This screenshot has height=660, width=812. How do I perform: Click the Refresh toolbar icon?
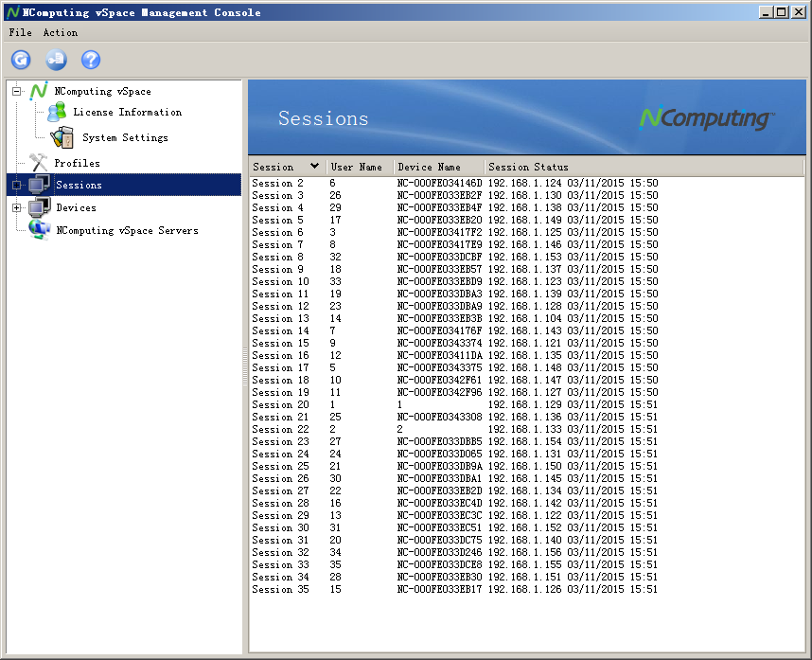click(x=21, y=60)
